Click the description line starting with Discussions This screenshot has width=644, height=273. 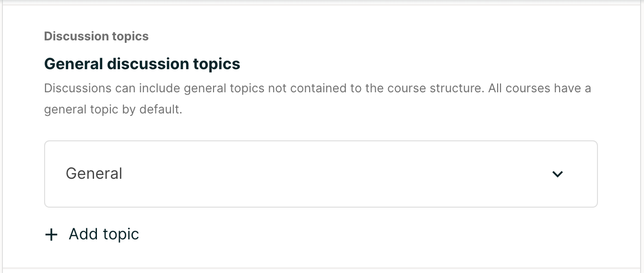pyautogui.click(x=317, y=89)
